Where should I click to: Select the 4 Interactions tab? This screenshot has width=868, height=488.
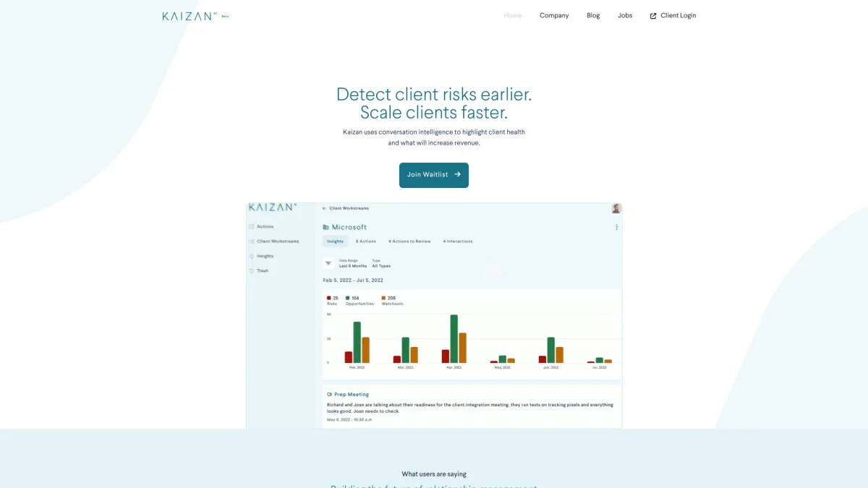pyautogui.click(x=458, y=241)
